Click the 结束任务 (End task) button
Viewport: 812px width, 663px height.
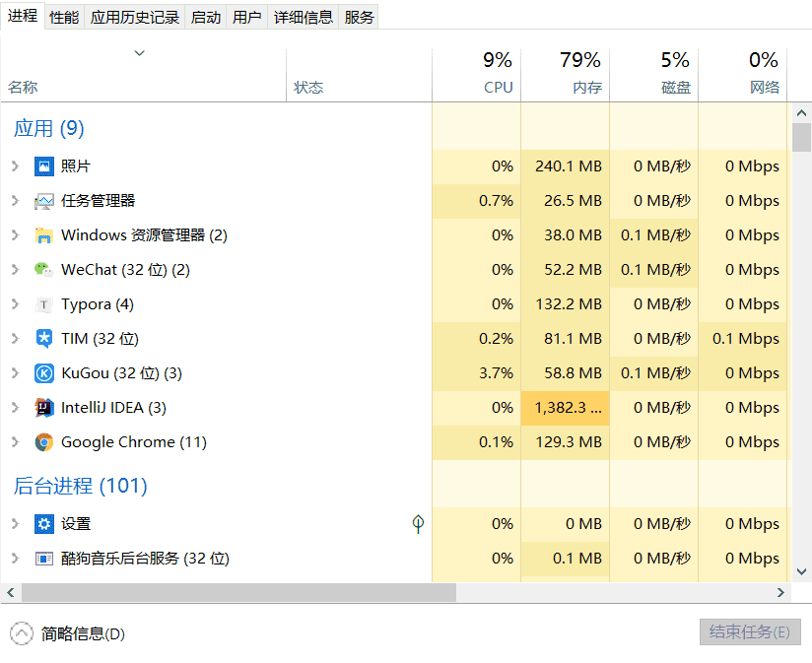click(750, 632)
